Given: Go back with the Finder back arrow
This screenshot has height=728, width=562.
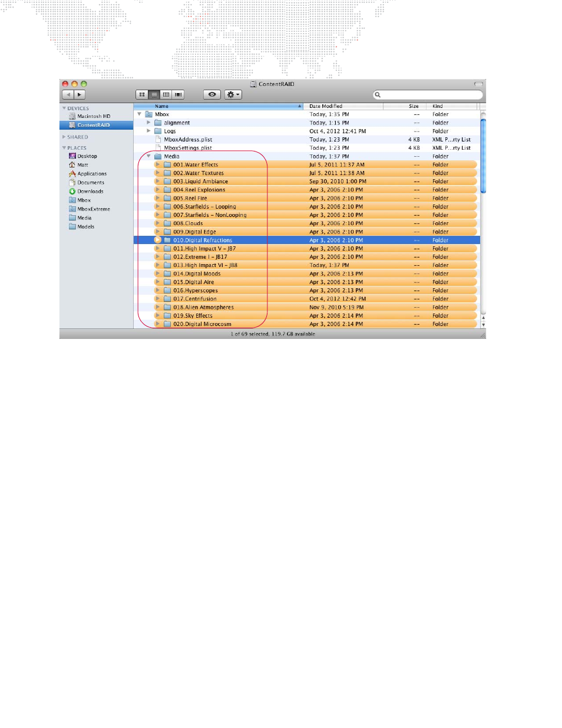Looking at the screenshot, I should [x=68, y=94].
